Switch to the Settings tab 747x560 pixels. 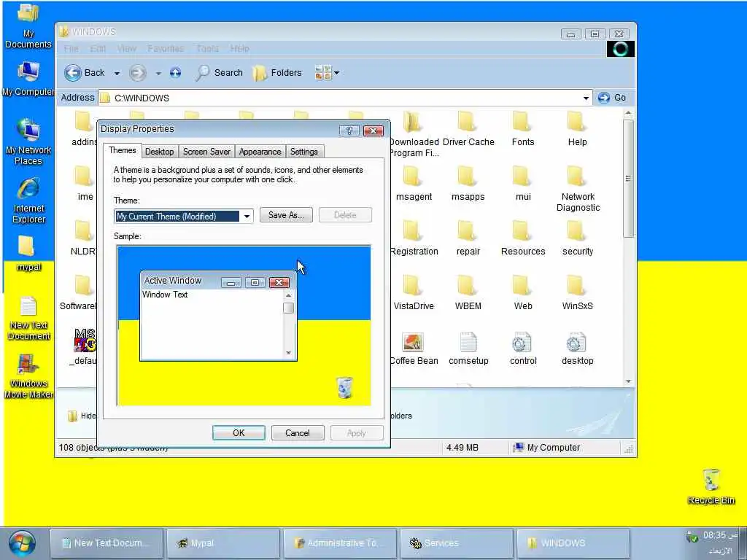point(304,152)
